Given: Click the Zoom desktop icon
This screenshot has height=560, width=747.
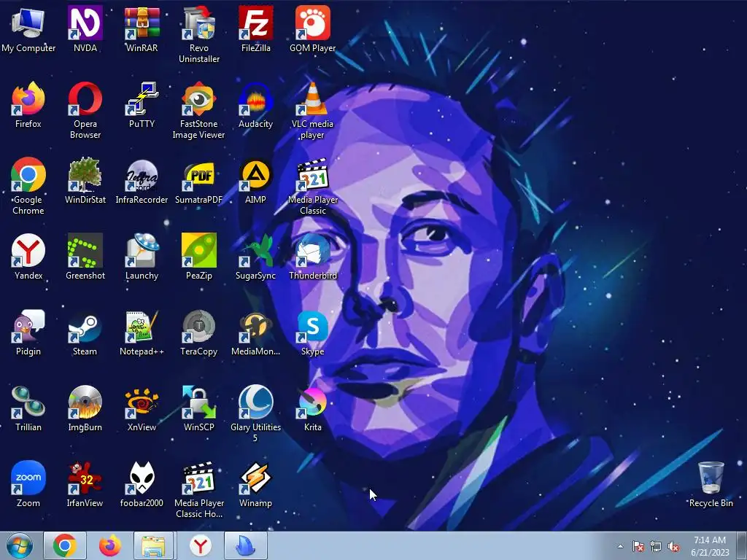Looking at the screenshot, I should point(28,484).
